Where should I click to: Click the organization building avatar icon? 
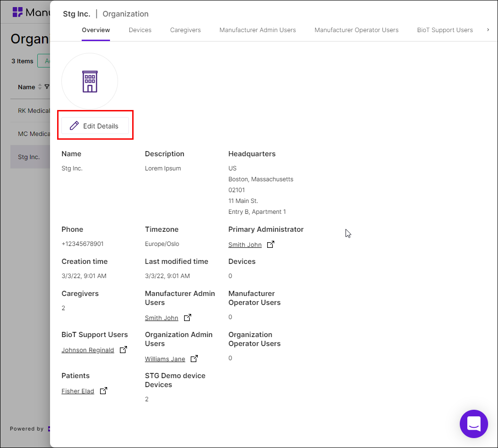click(x=90, y=82)
